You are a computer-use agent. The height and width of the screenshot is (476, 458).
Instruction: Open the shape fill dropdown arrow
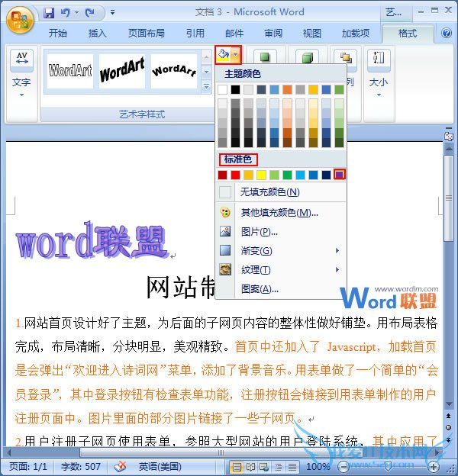(x=236, y=55)
